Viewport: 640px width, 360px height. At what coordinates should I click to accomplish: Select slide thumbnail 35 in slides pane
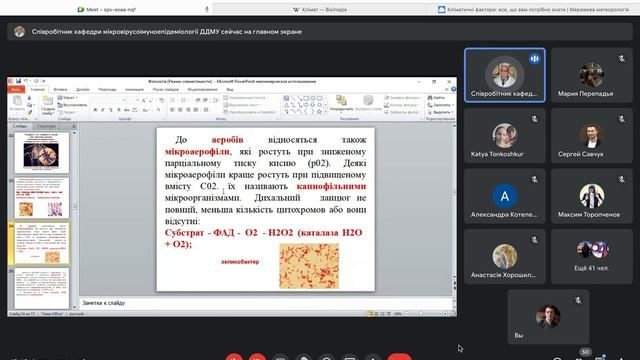tap(42, 289)
